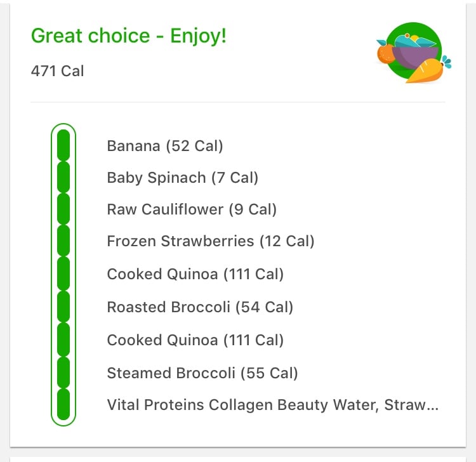Click green segment beside Cooked Quinoa above Roasted Broccoli

63,274
